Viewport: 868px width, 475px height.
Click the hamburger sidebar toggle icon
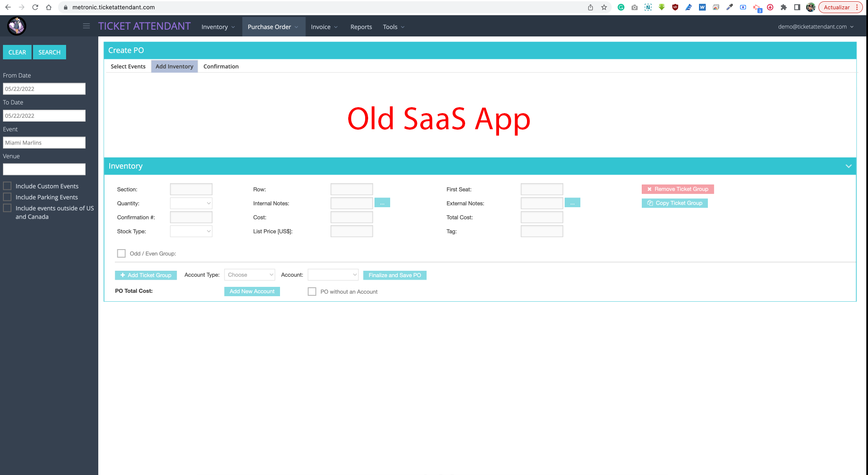(x=86, y=26)
